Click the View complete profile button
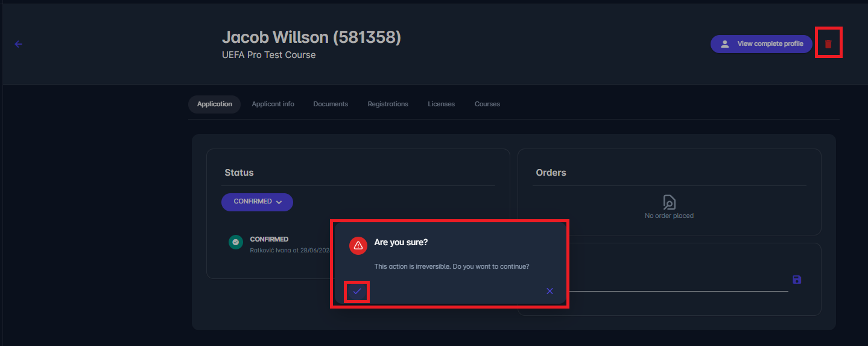The image size is (868, 346). click(761, 44)
